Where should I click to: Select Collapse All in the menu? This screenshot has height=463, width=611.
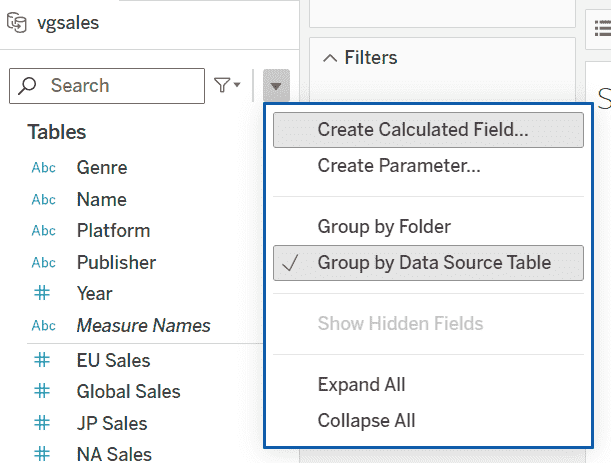click(366, 421)
